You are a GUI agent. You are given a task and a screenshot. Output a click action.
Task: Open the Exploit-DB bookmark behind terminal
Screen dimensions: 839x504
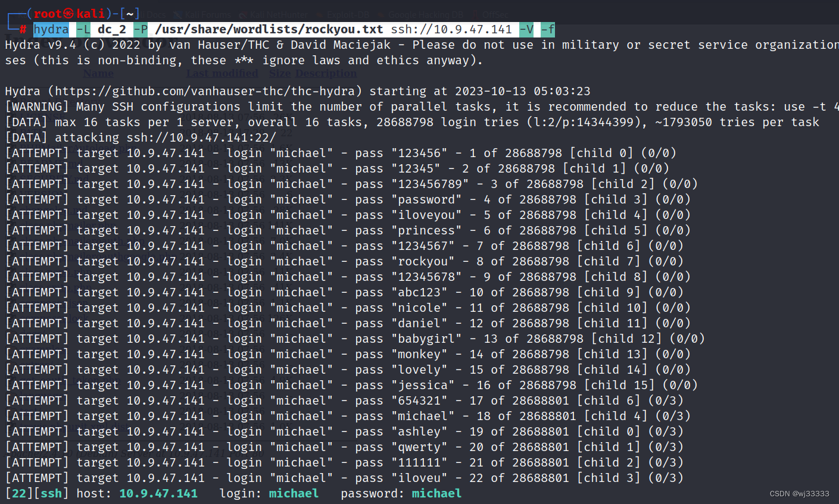344,14
